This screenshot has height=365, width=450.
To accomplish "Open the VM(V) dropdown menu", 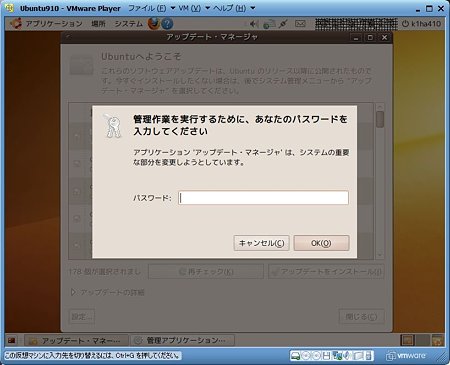I will coord(194,8).
